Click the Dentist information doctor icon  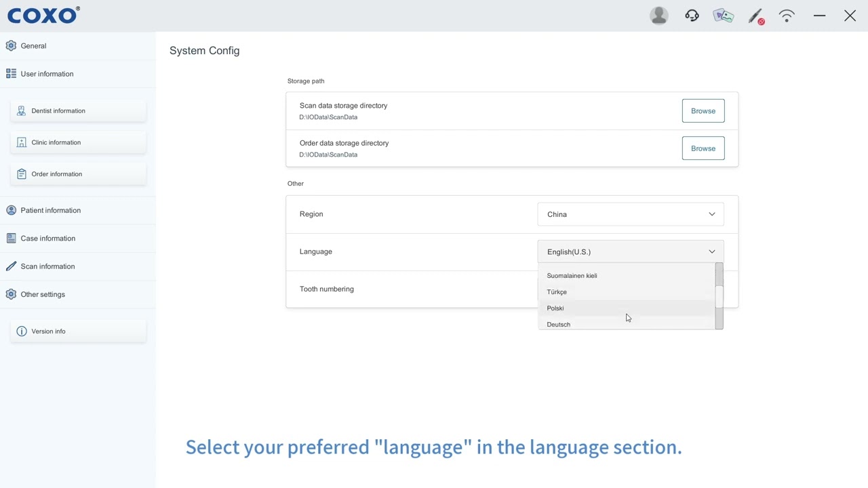point(21,110)
